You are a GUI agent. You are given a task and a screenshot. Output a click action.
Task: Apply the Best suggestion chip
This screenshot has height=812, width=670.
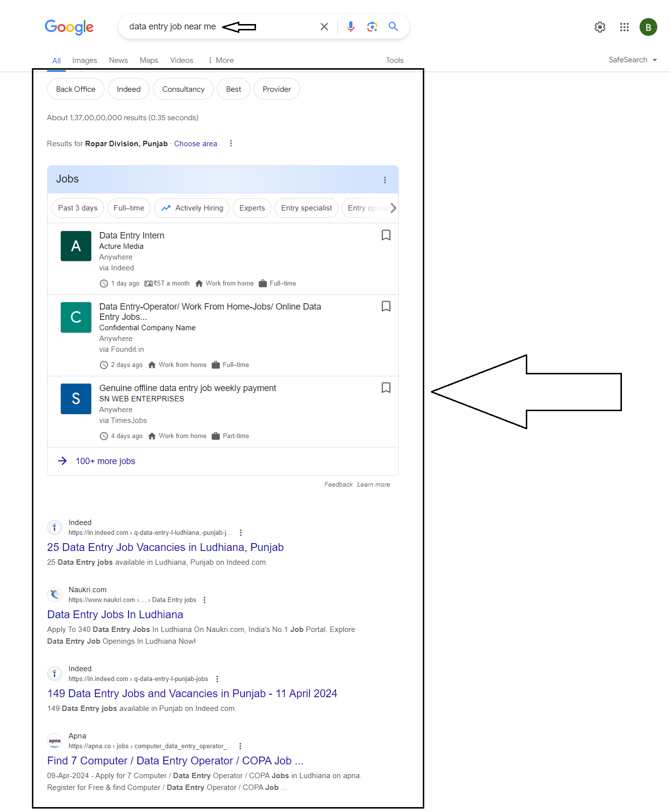233,89
